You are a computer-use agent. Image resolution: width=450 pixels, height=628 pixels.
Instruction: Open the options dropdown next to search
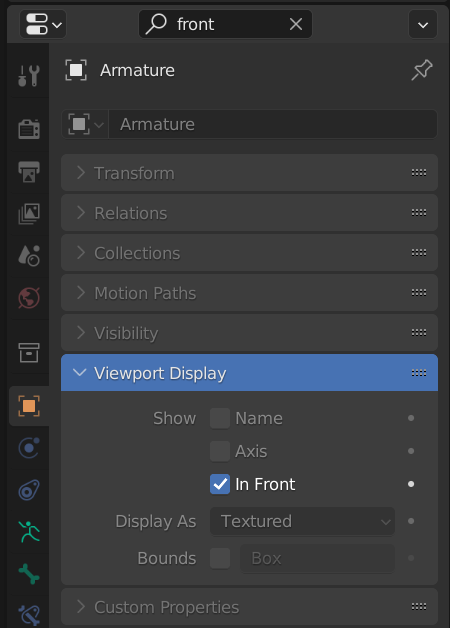[x=423, y=24]
